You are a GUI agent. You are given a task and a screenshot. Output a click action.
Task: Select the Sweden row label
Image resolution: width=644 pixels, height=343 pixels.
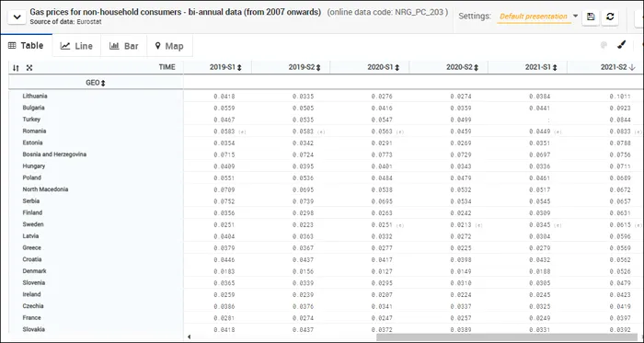33,224
